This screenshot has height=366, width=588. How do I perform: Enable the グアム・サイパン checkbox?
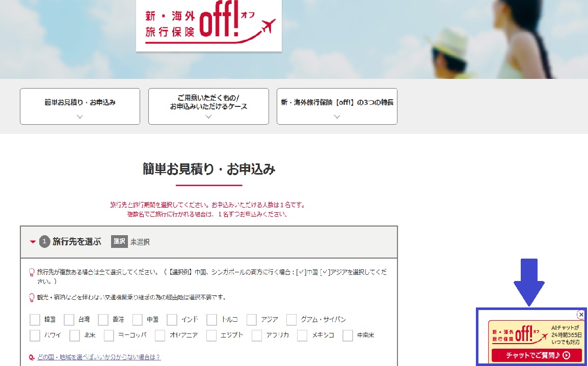point(291,320)
